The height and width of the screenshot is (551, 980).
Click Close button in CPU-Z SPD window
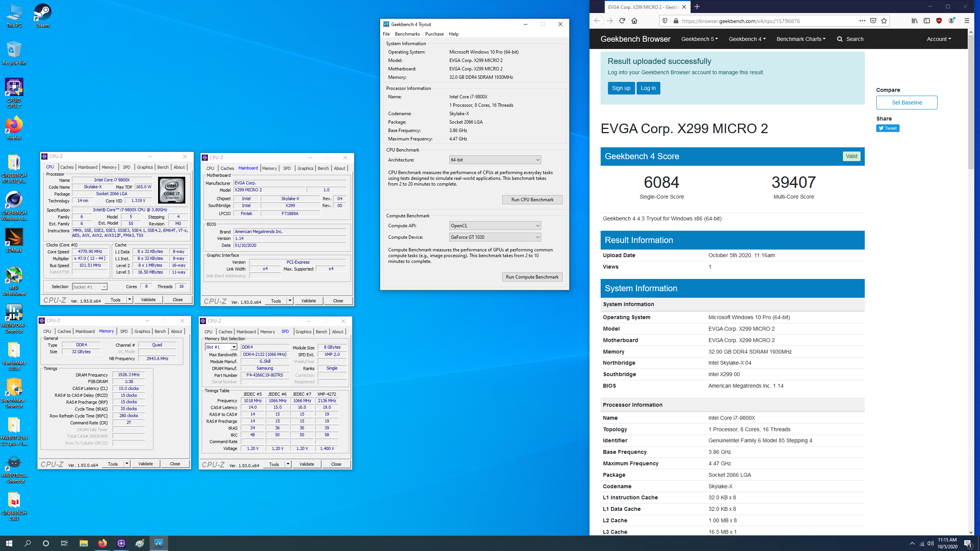tap(336, 464)
